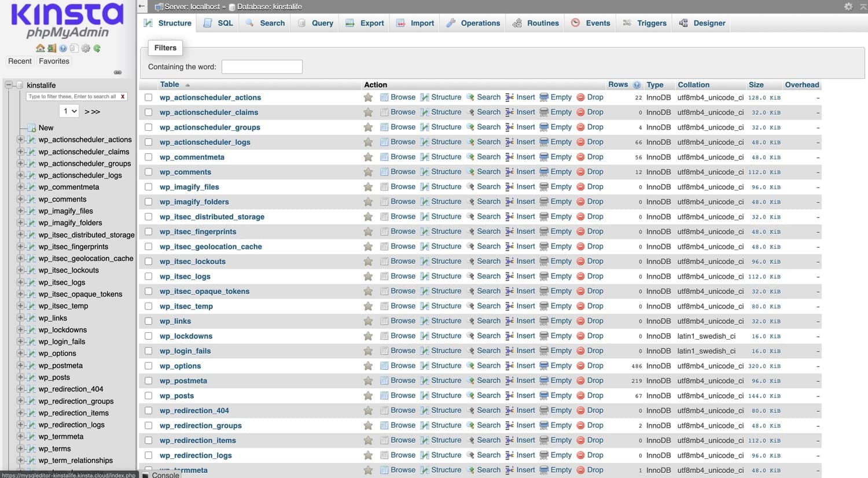The width and height of the screenshot is (868, 478).
Task: Select the wp_options row checkbox
Action: pos(149,366)
